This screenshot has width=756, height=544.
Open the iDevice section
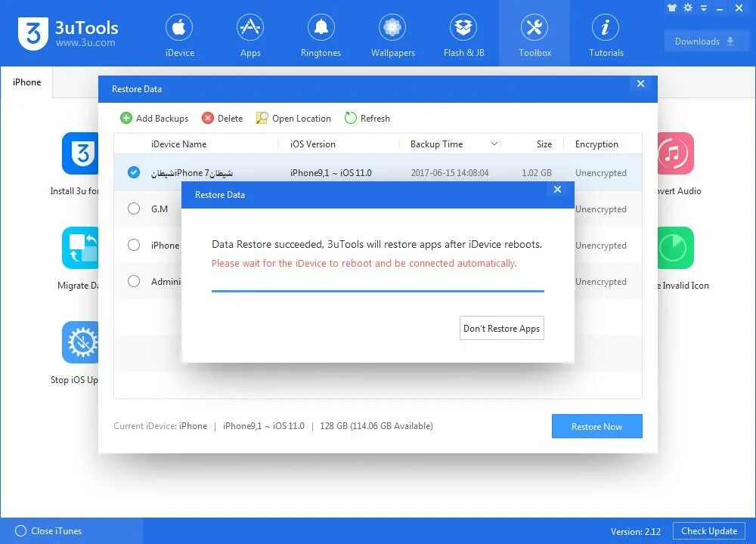[179, 36]
